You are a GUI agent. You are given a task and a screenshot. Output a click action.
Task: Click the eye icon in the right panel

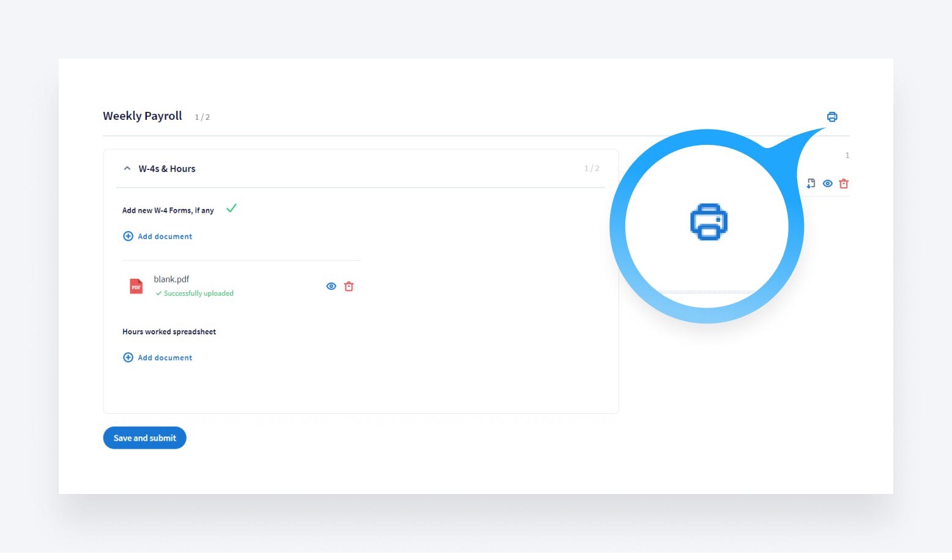[827, 183]
